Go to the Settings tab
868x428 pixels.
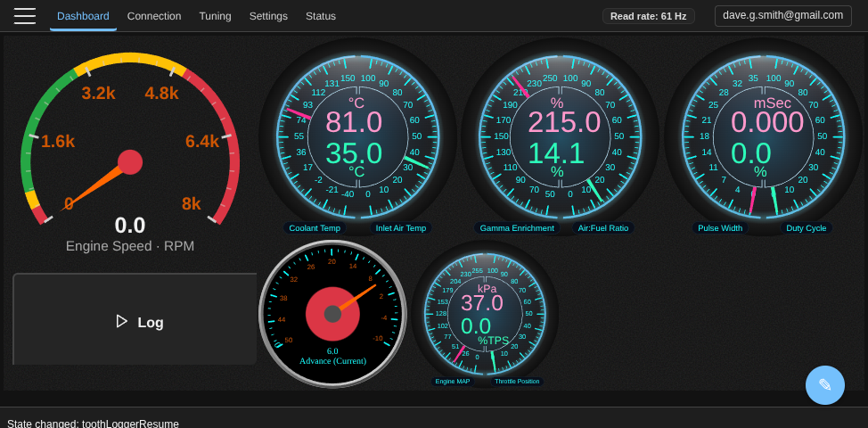[268, 16]
